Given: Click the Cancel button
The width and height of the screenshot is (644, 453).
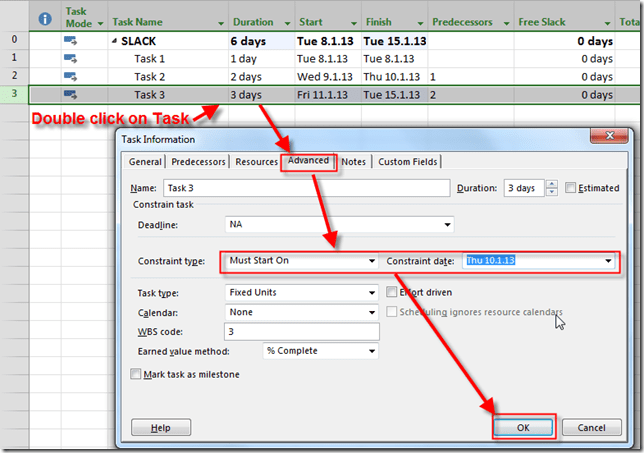Looking at the screenshot, I should point(592,427).
